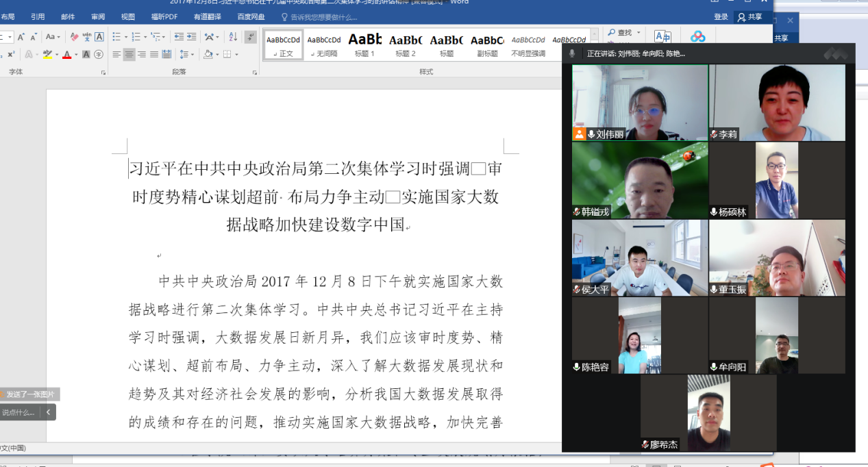Click the Grow Font size icon
868x467 pixels.
[21, 37]
